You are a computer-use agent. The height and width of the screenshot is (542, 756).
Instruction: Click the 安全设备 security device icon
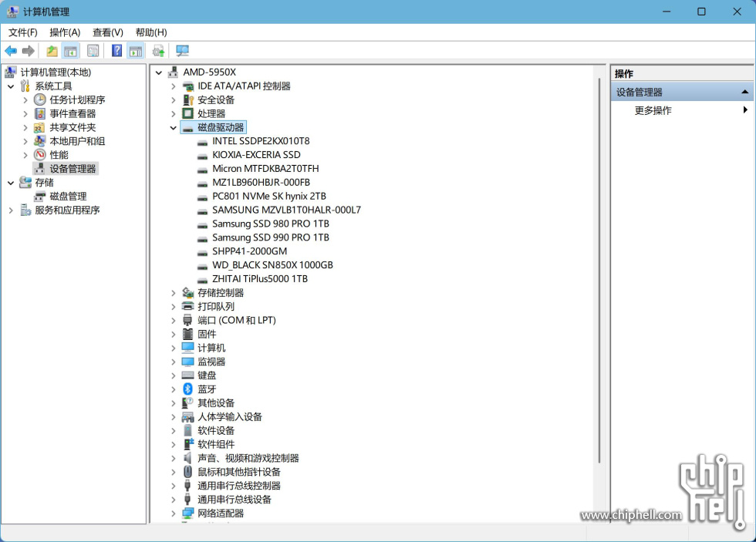187,99
